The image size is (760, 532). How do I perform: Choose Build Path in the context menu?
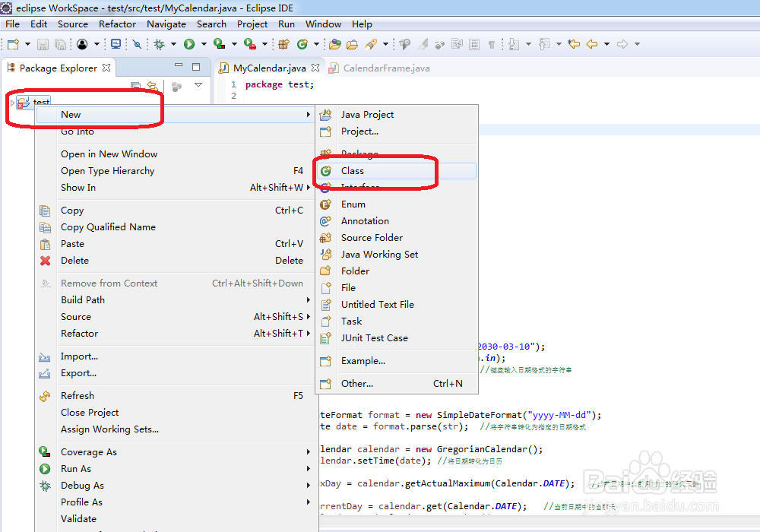click(175, 300)
